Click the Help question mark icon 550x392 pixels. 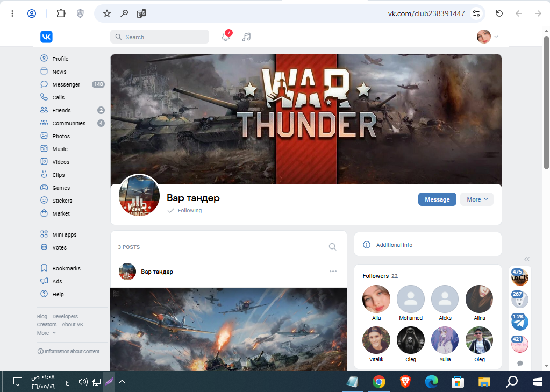coord(44,294)
